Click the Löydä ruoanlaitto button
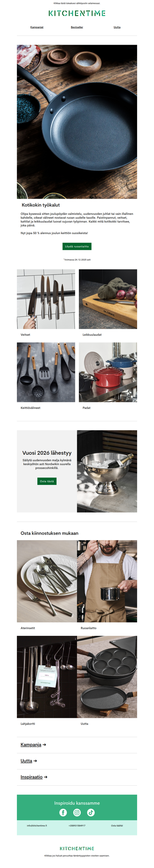Viewport: 154px width, 868px height. pos(77,246)
